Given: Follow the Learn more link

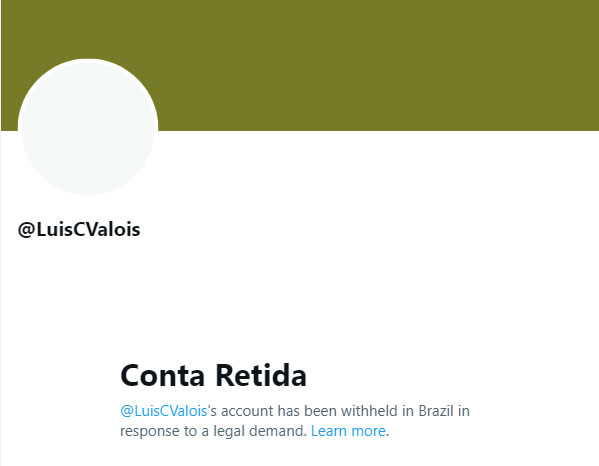Looking at the screenshot, I should coord(348,431).
